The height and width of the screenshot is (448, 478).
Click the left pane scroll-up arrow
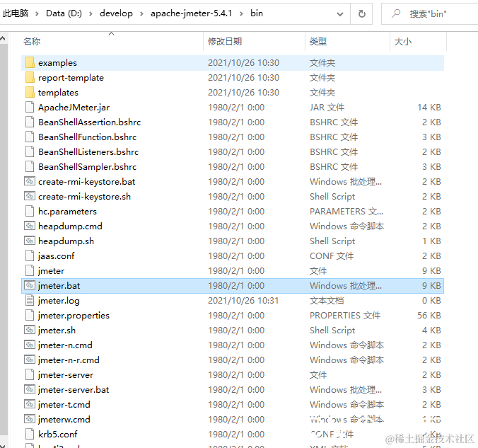pyautogui.click(x=3, y=39)
